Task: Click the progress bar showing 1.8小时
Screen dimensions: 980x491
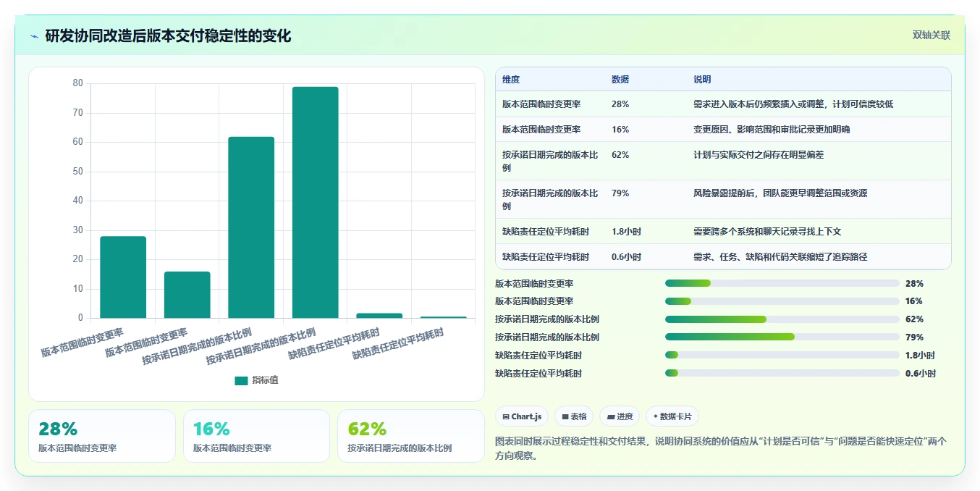Action: (x=782, y=355)
